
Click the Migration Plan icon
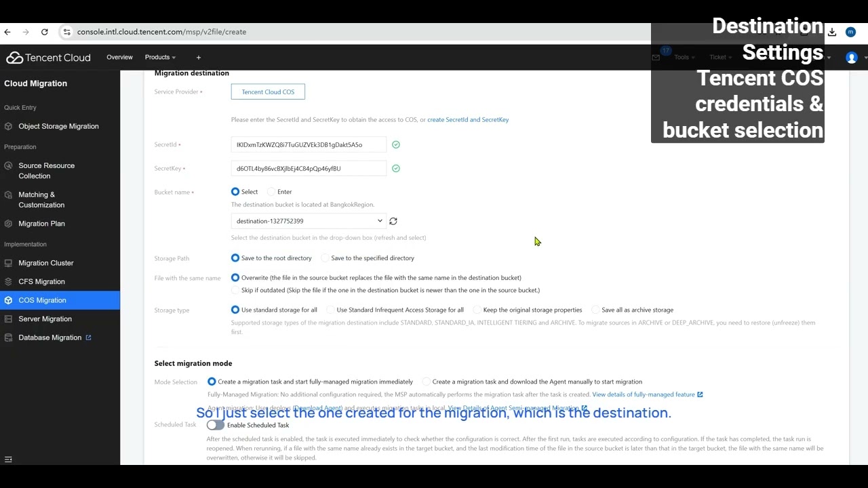tap(8, 224)
